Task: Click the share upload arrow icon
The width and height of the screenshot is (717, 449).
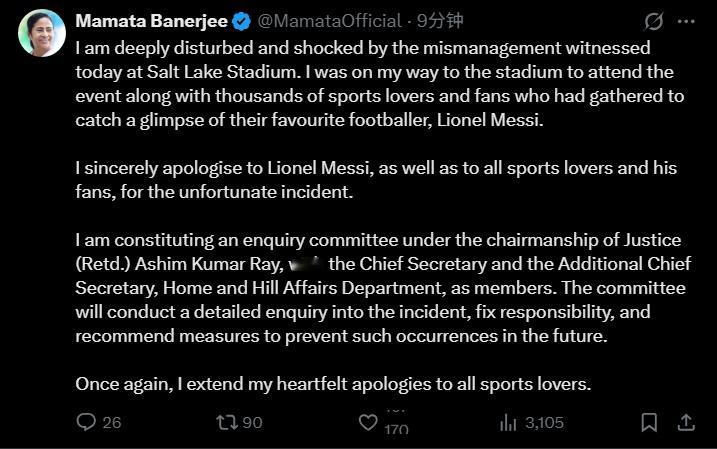Action: click(686, 422)
